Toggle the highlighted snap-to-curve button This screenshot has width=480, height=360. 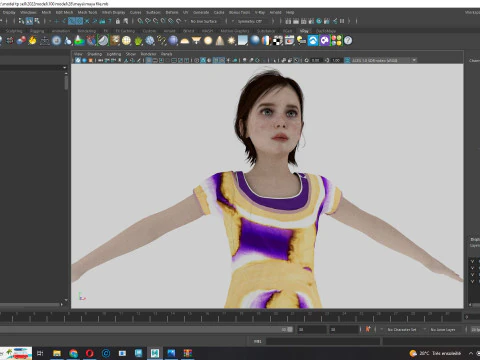coord(79,21)
